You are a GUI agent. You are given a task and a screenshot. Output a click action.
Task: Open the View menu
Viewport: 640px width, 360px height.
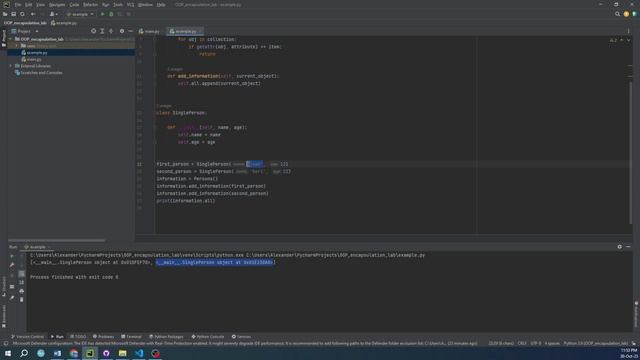pos(40,4)
